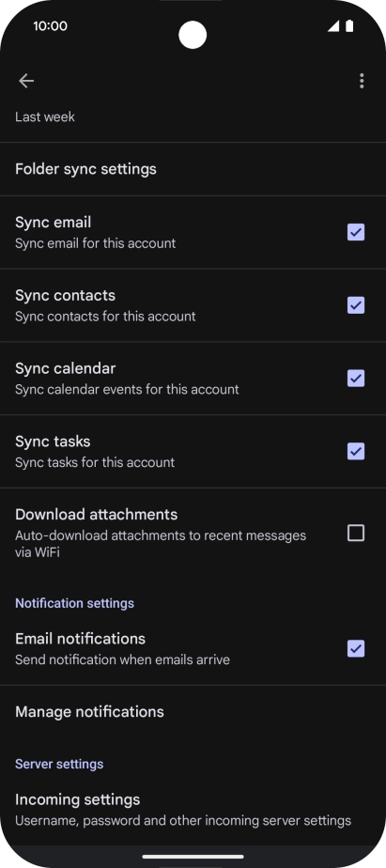Uncheck the Sync email checkbox
386x868 pixels.
click(x=356, y=233)
